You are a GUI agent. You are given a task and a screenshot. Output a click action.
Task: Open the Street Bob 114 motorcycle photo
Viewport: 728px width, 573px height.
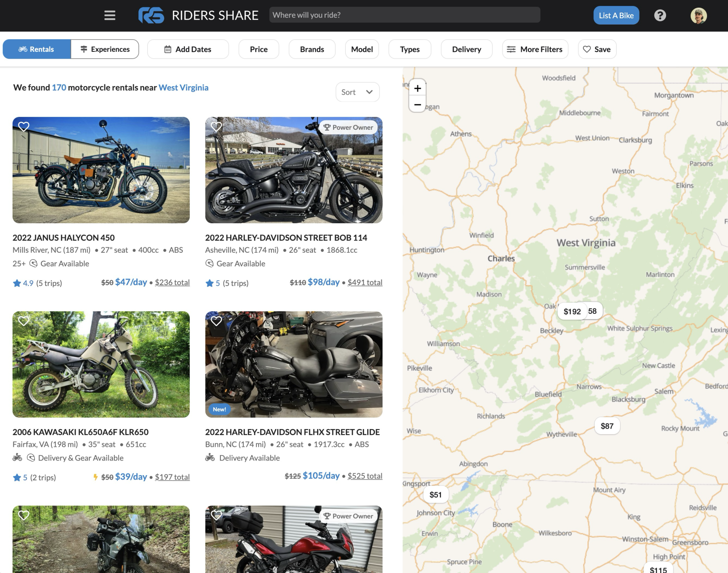tap(294, 170)
